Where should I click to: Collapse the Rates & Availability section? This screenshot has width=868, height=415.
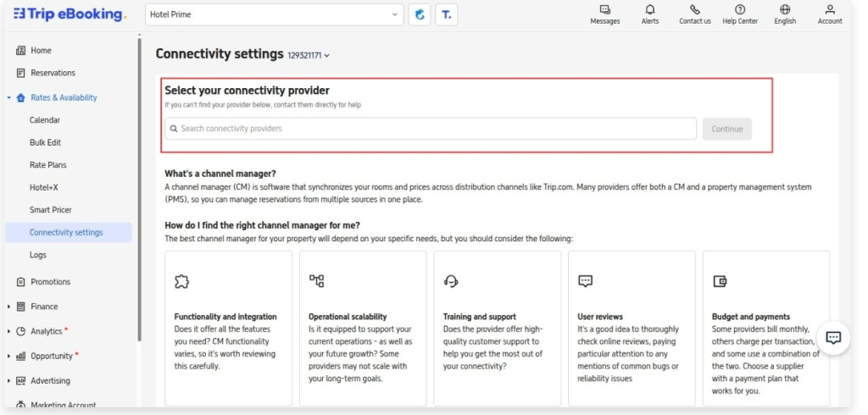(x=9, y=97)
